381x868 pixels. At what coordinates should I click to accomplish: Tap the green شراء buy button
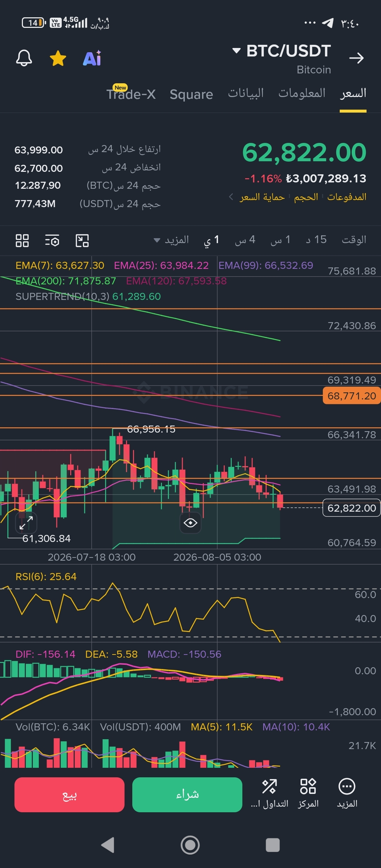tap(187, 795)
